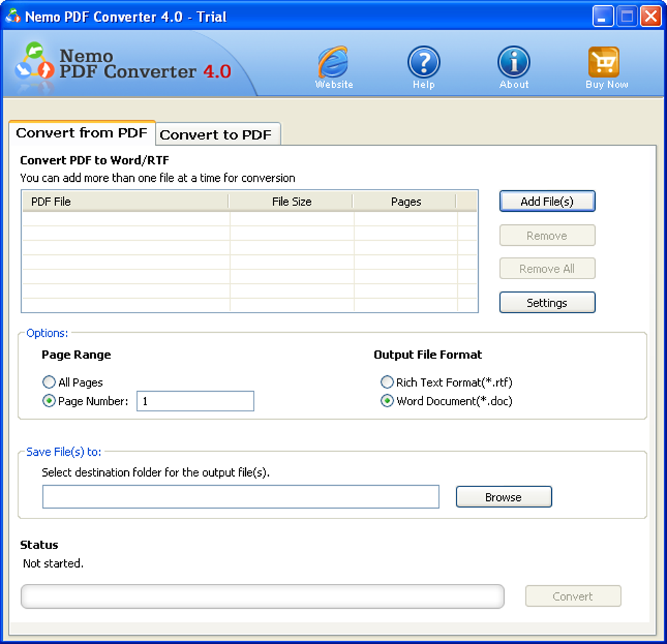This screenshot has height=644, width=667.
Task: Click the File Size column header
Action: 291,201
